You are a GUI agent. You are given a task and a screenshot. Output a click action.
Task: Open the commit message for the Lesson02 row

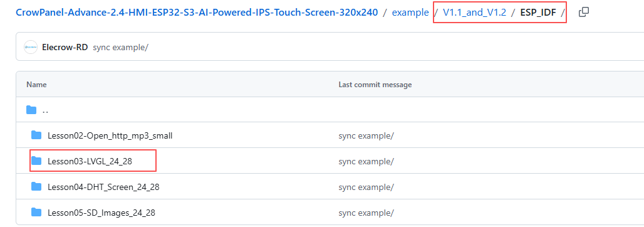tap(366, 135)
